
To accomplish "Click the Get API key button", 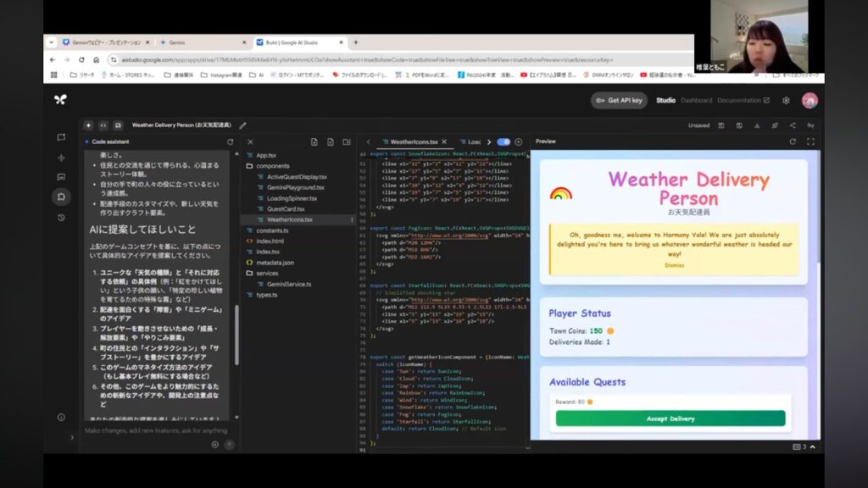I will 619,100.
